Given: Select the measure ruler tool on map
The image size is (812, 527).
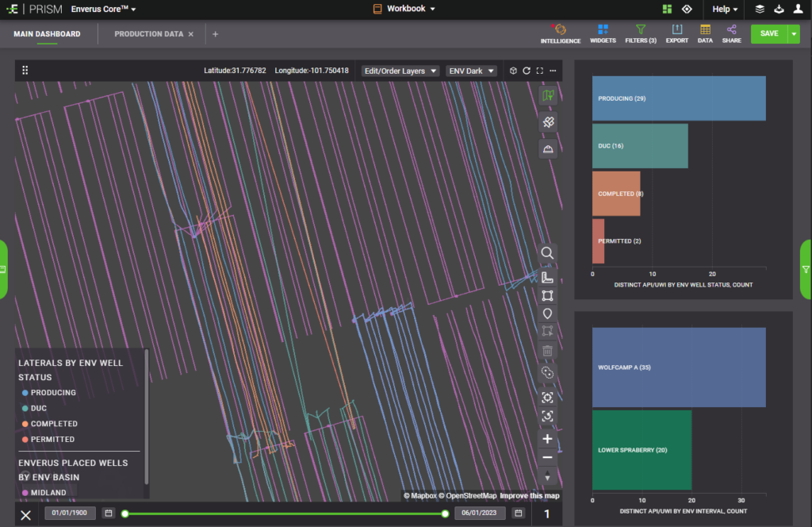Looking at the screenshot, I should pos(547,277).
